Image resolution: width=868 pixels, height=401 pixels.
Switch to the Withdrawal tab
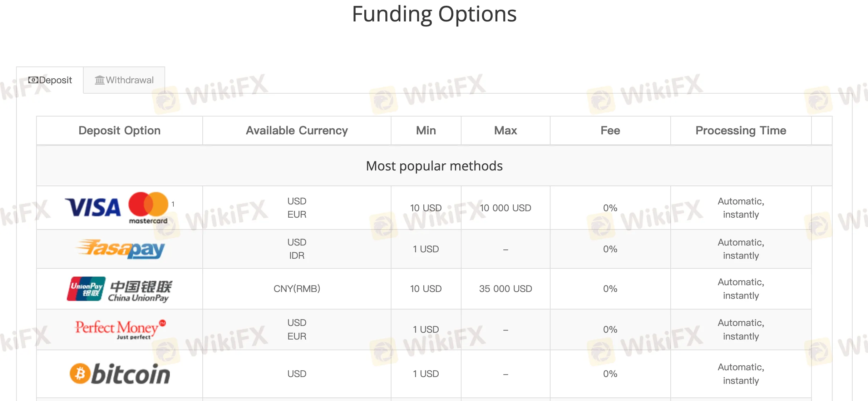tap(124, 80)
